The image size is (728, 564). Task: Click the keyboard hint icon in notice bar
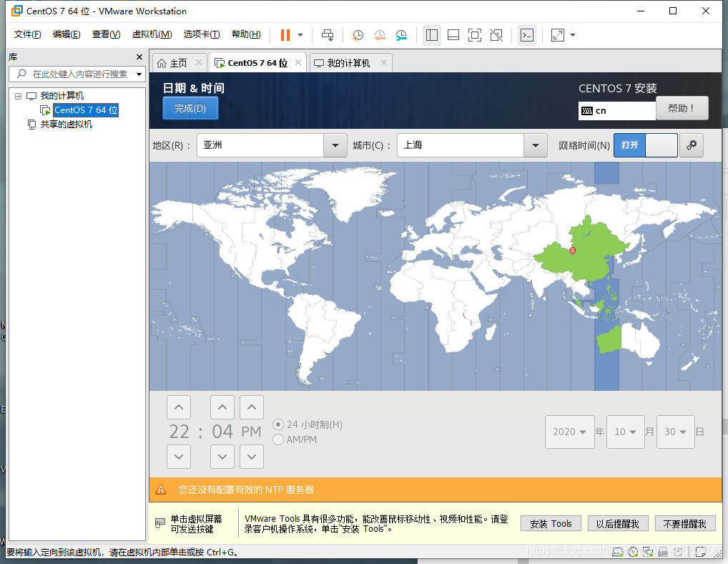159,523
